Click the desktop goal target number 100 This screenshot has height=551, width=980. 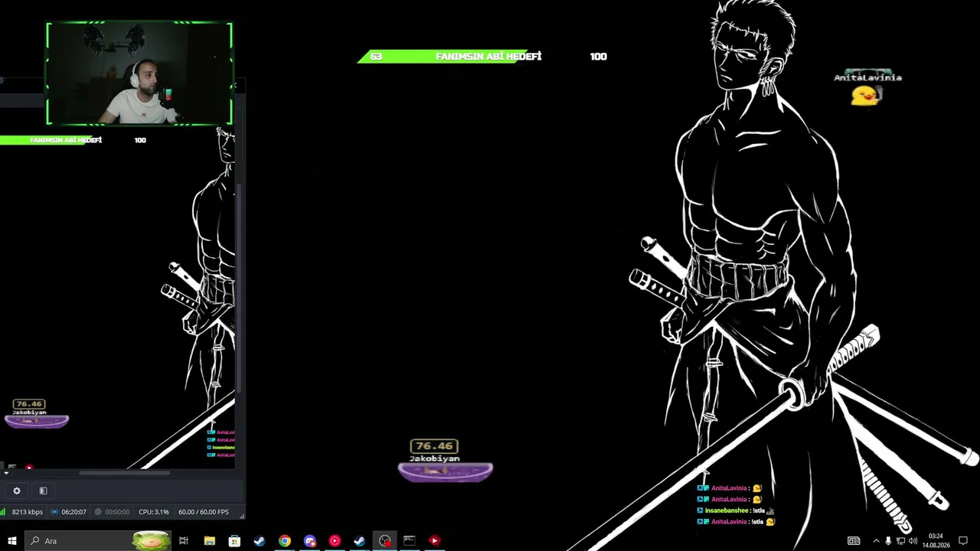coord(598,57)
